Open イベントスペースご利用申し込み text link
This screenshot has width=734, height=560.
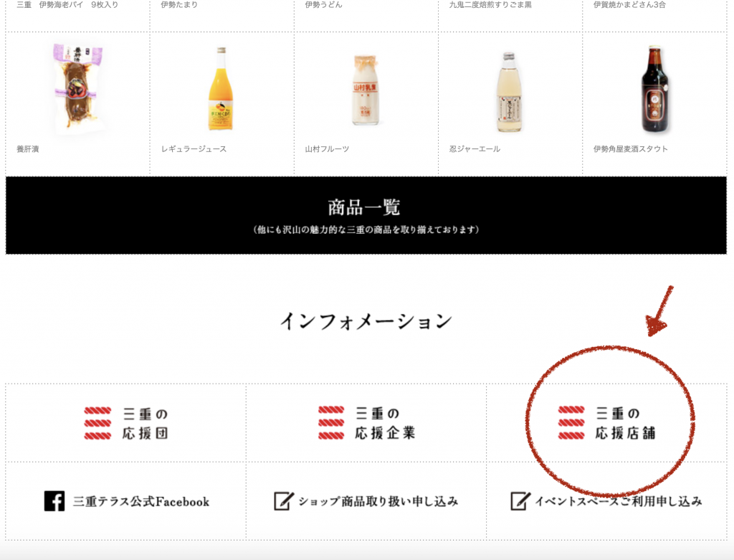click(619, 501)
